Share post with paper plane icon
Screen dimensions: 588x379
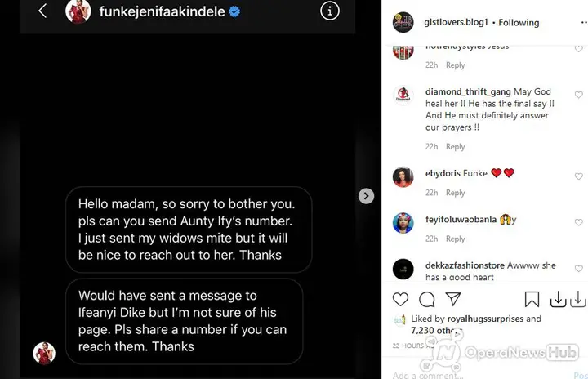click(453, 299)
